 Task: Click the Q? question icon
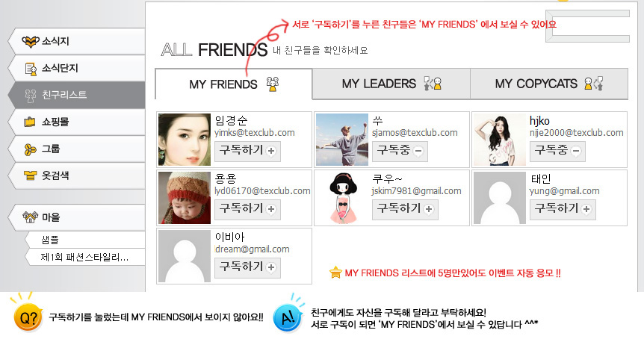(28, 317)
